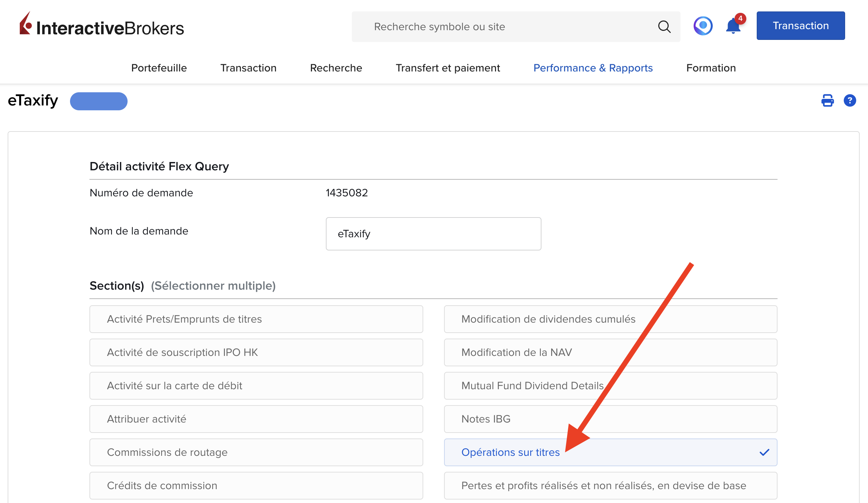Focus the symbol or site search field
This screenshot has height=503, width=868.
click(516, 27)
